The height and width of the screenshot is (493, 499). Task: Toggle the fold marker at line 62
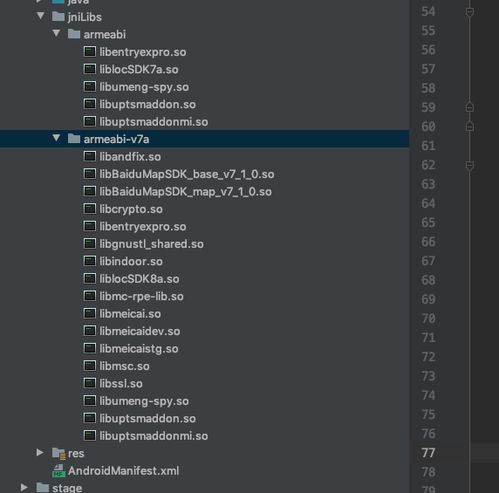[x=470, y=165]
